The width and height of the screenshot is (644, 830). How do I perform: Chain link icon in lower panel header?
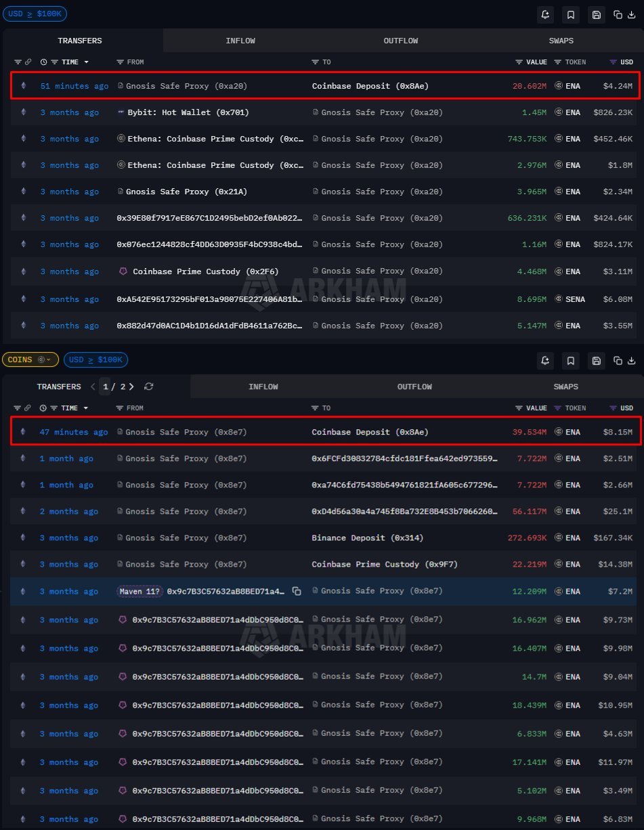tap(28, 408)
